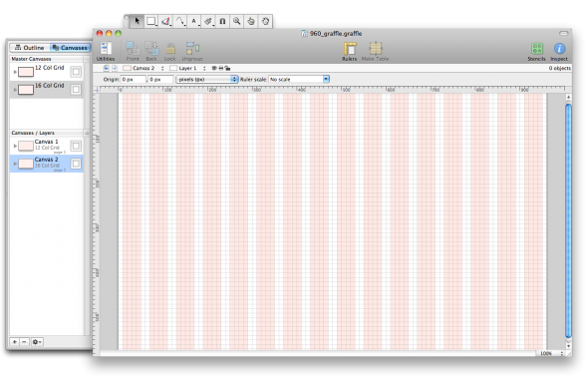This screenshot has height=378, width=588.
Task: Expand 12 Col Grid master canvas
Action: click(x=15, y=72)
